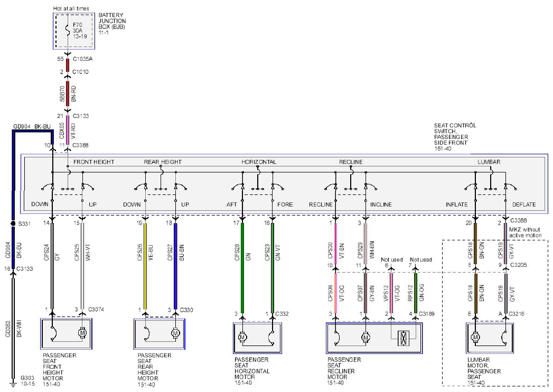The height and width of the screenshot is (392, 553).
Task: Click the red SBB70 wire segment
Action: pyautogui.click(x=68, y=94)
